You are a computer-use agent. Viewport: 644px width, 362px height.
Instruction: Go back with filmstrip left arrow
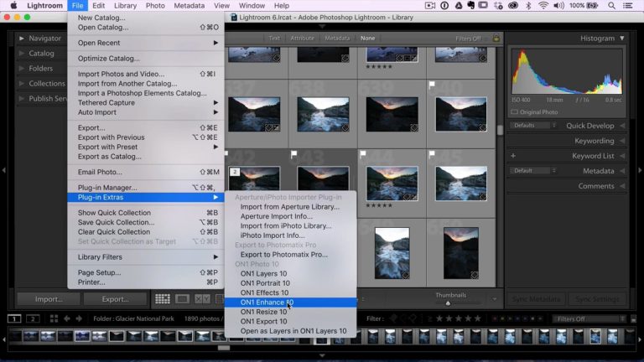point(66,318)
